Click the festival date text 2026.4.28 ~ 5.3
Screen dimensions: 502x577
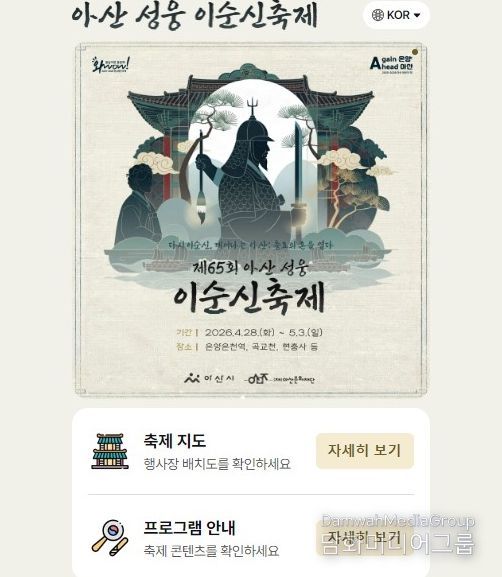pos(264,332)
